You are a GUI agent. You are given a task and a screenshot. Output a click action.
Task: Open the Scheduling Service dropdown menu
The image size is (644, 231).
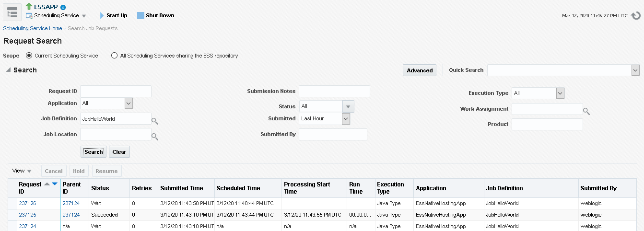tap(84, 16)
